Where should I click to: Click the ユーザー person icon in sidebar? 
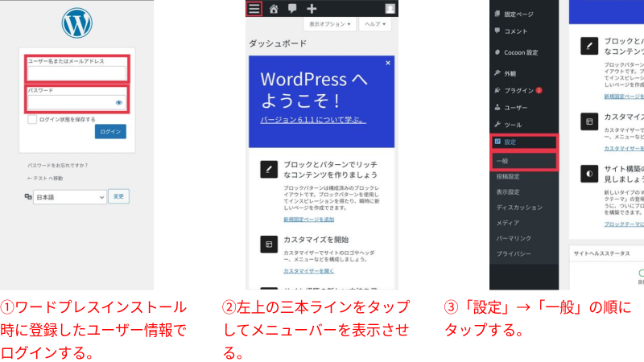point(497,107)
